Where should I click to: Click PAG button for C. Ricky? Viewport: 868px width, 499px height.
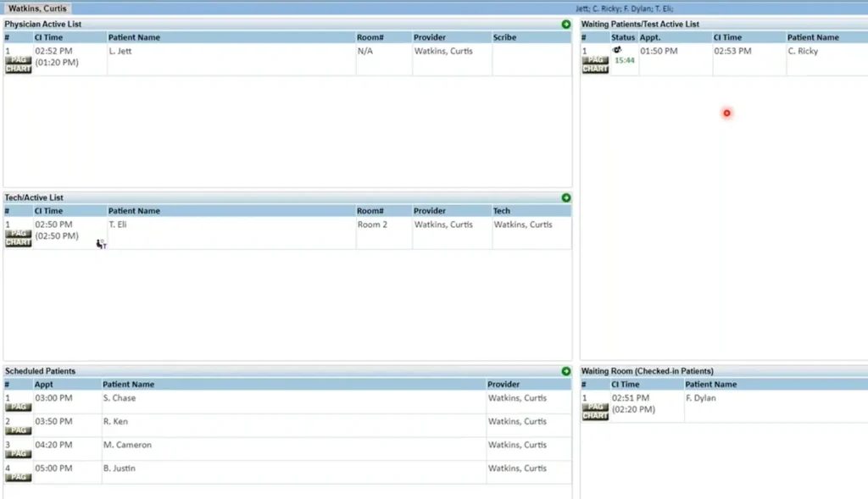pos(595,60)
